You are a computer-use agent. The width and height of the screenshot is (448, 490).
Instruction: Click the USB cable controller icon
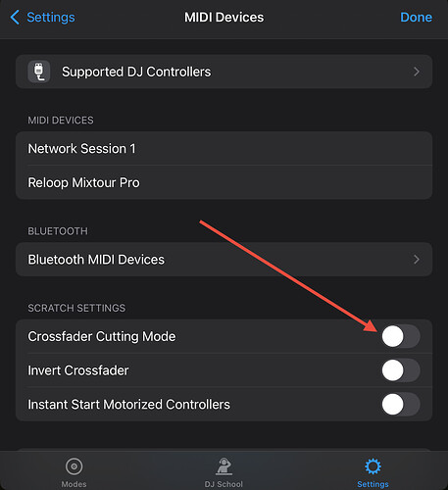point(39,72)
